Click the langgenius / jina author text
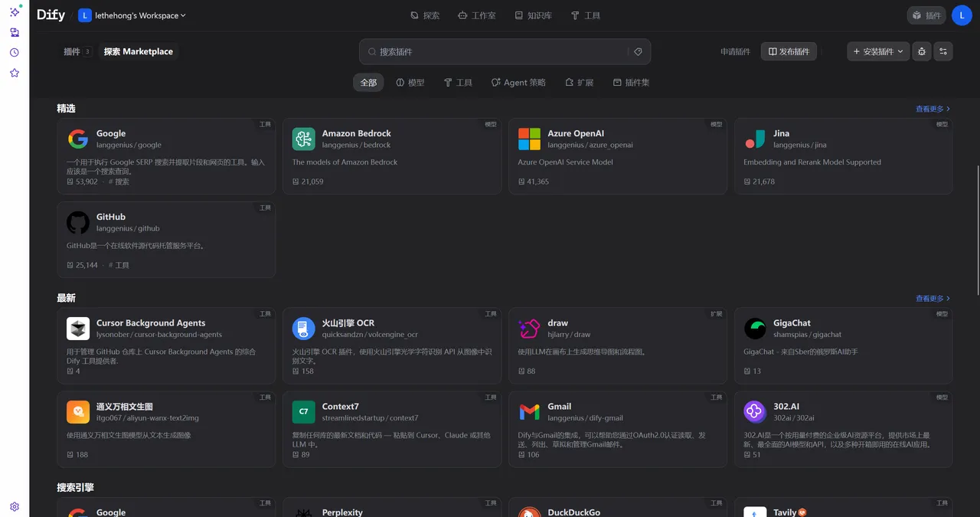The image size is (980, 517). (x=799, y=145)
